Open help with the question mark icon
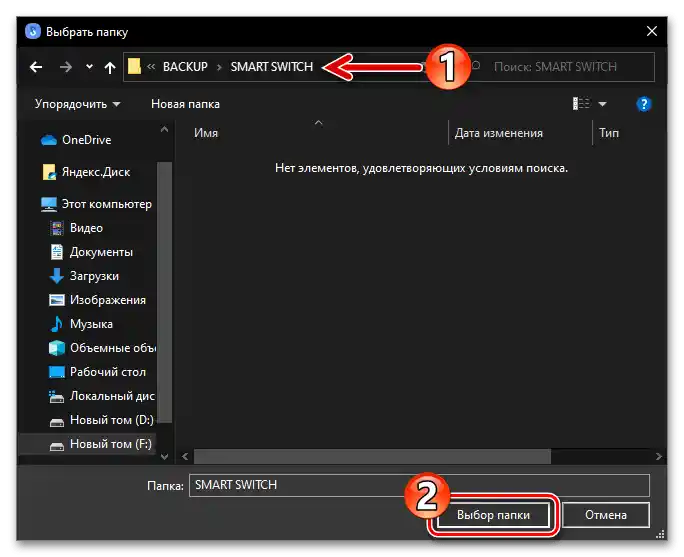Screen dimensions: 684x557 [x=643, y=104]
